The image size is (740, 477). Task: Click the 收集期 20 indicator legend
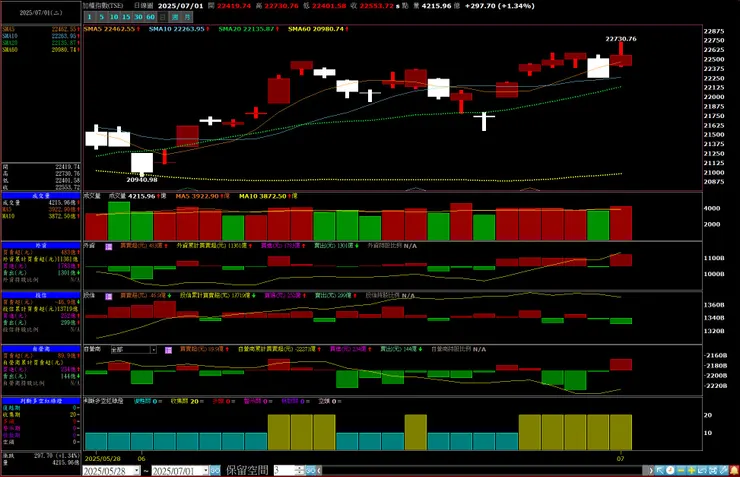187,401
